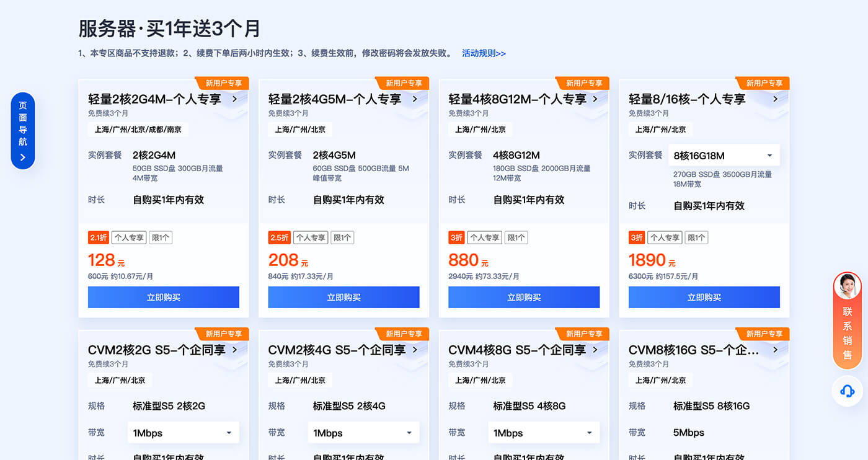Open arrow beside the CVM8核16G S5 title

[x=775, y=350]
